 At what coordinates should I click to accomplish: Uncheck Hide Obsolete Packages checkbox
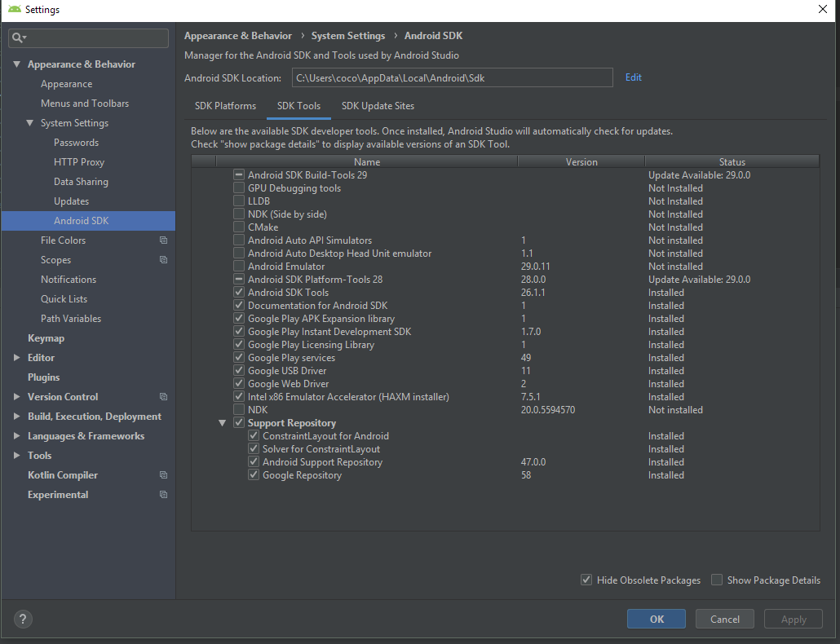click(x=586, y=580)
